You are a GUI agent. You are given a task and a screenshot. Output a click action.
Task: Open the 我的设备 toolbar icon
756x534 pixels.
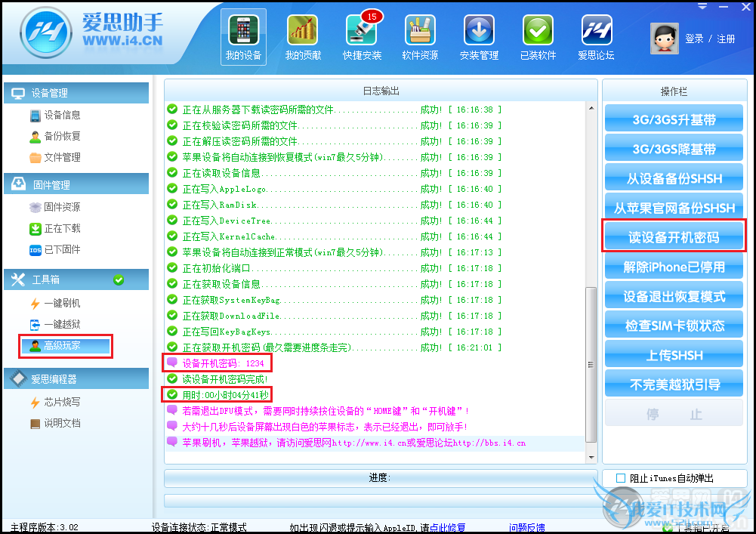pos(243,37)
